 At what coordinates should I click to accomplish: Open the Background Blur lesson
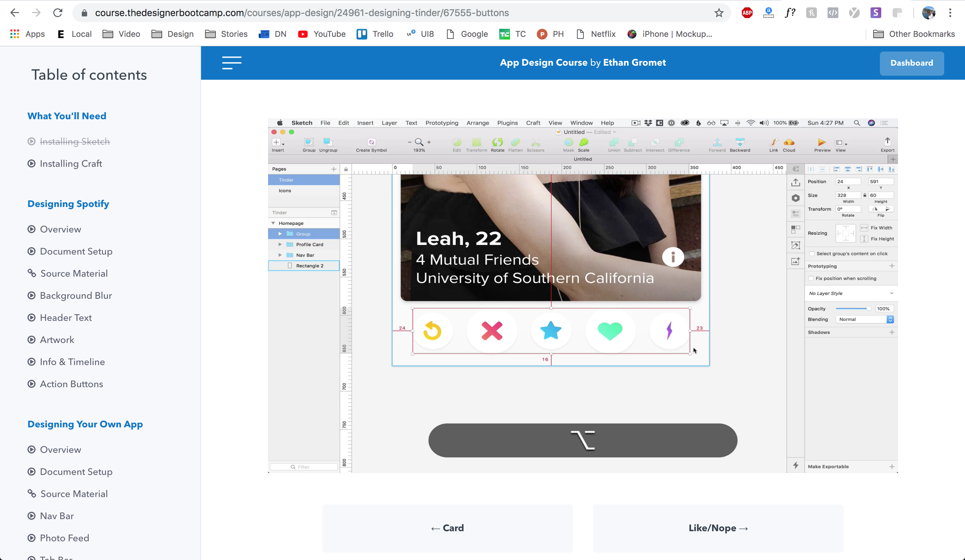click(x=76, y=296)
